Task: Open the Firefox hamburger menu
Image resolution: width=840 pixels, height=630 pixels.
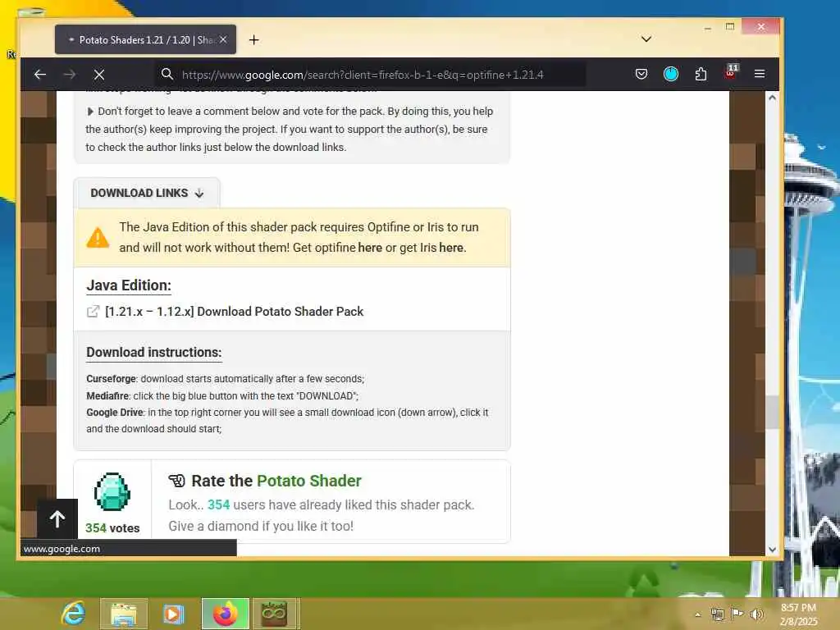Action: [760, 74]
